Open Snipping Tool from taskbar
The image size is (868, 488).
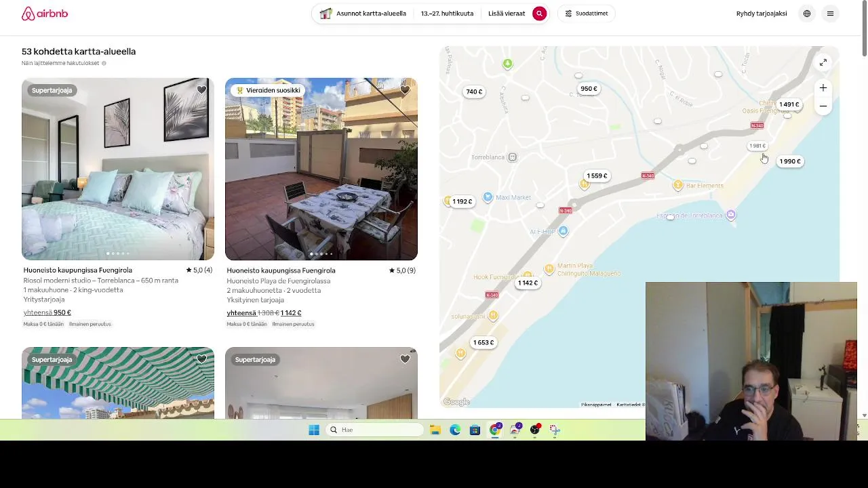[555, 430]
